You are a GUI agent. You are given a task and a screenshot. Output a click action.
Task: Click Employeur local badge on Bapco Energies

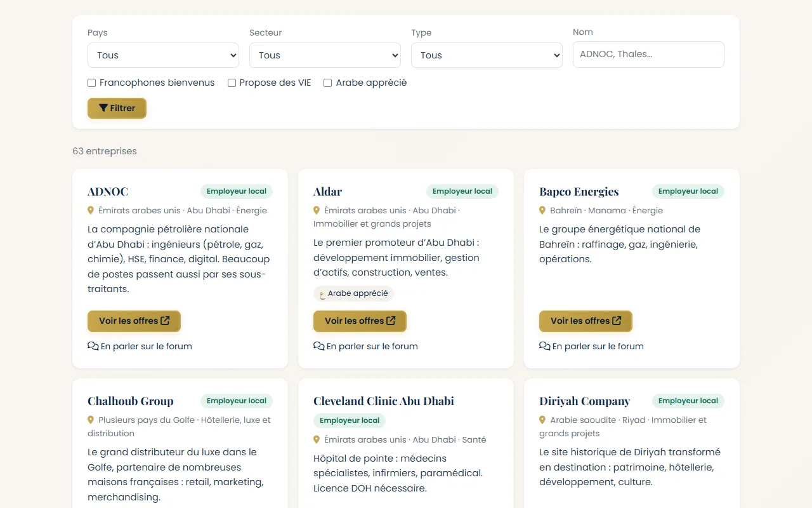point(688,191)
